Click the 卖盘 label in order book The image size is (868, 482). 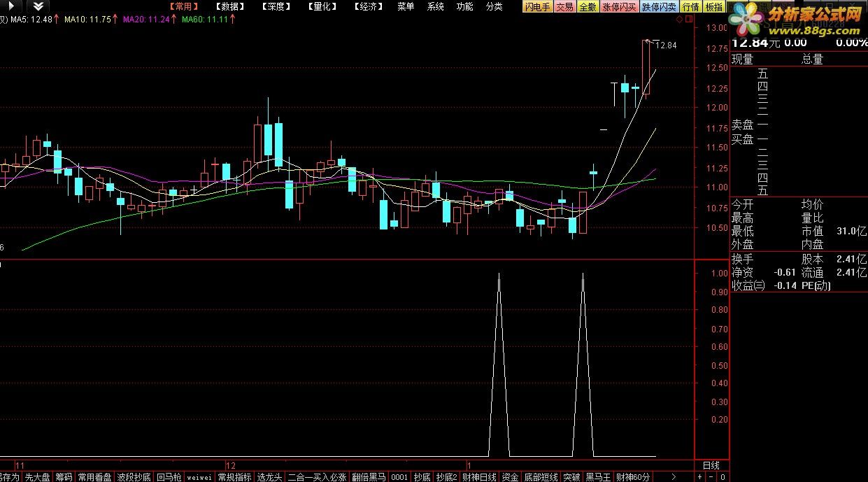tap(742, 126)
